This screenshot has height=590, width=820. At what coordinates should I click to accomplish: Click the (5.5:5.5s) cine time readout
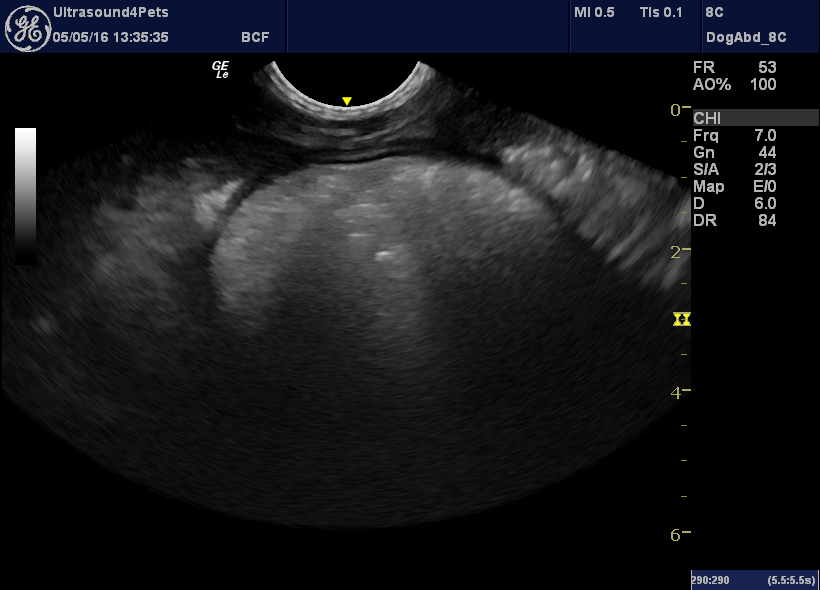tap(791, 580)
